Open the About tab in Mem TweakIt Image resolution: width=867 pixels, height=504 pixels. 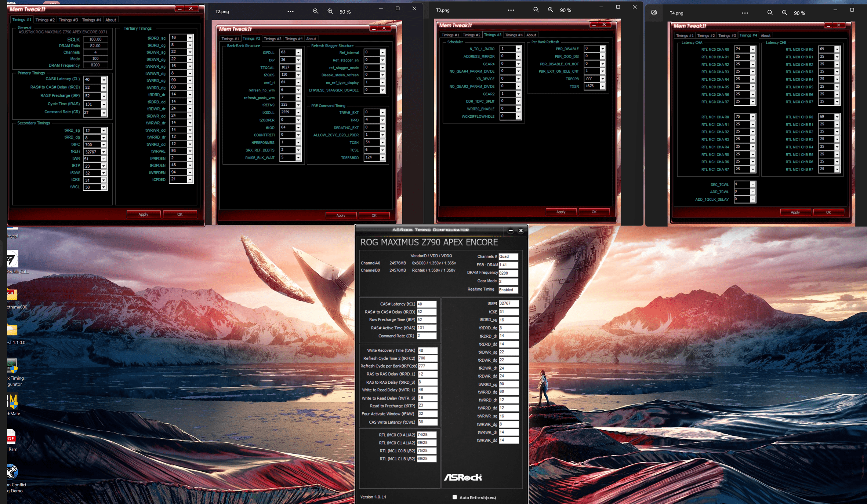[110, 20]
